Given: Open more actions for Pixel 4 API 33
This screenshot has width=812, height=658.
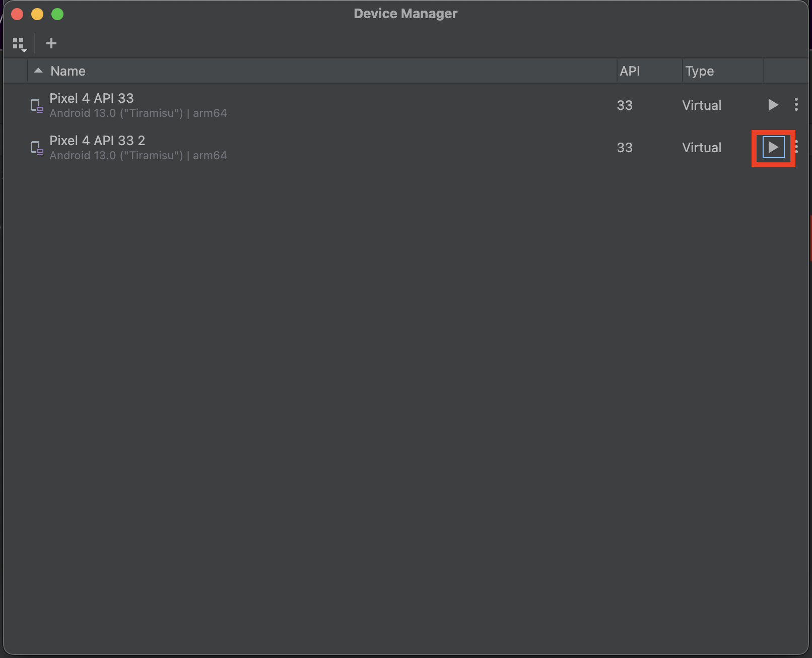Looking at the screenshot, I should click(796, 105).
